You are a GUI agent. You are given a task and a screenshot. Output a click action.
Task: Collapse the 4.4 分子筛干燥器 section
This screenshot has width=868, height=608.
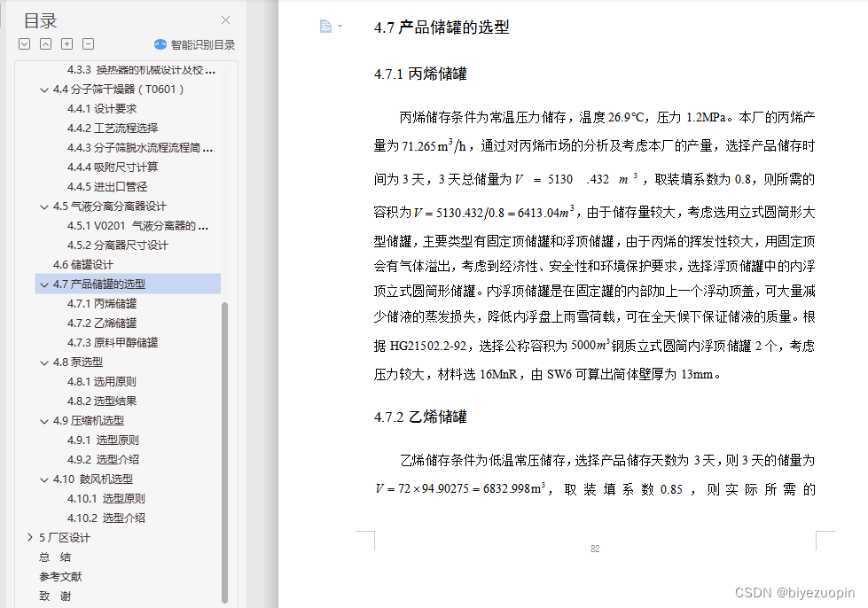point(43,89)
